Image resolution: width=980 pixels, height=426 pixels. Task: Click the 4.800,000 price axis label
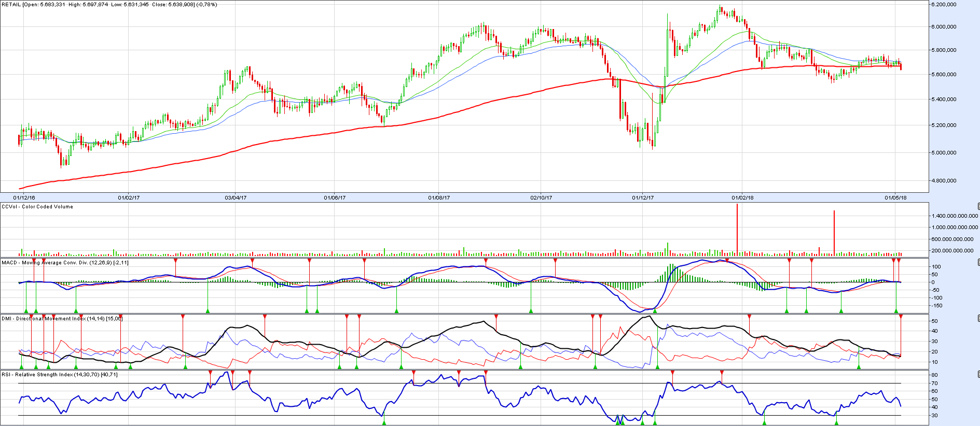point(944,180)
